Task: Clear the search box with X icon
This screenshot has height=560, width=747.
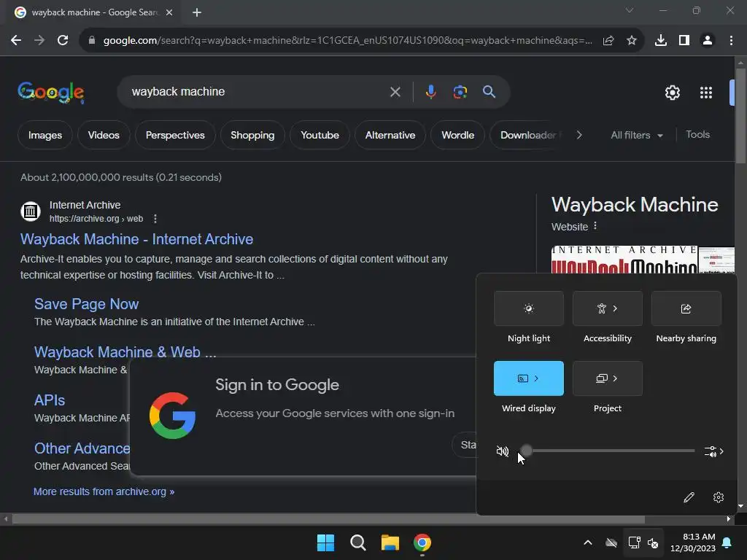Action: (x=395, y=92)
